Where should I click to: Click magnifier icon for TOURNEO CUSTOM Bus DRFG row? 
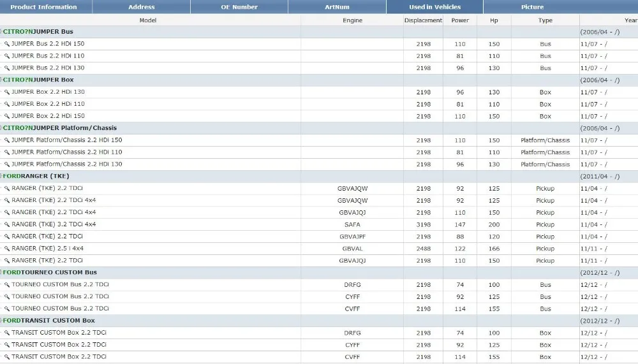click(x=7, y=285)
